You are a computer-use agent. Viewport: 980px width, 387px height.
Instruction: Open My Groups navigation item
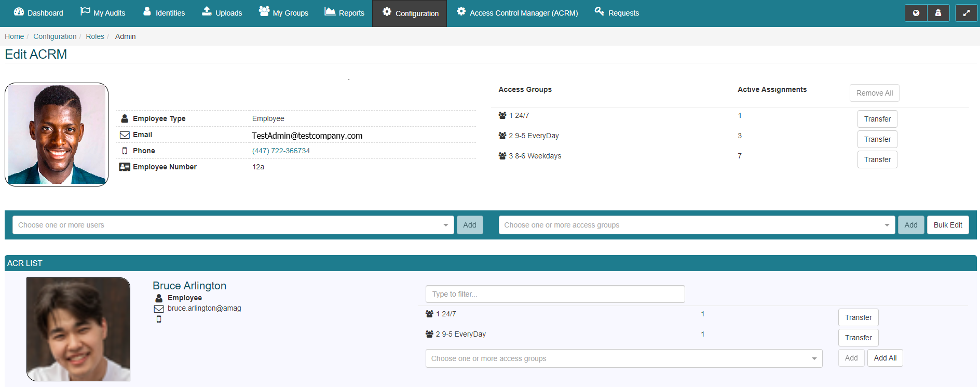point(283,13)
